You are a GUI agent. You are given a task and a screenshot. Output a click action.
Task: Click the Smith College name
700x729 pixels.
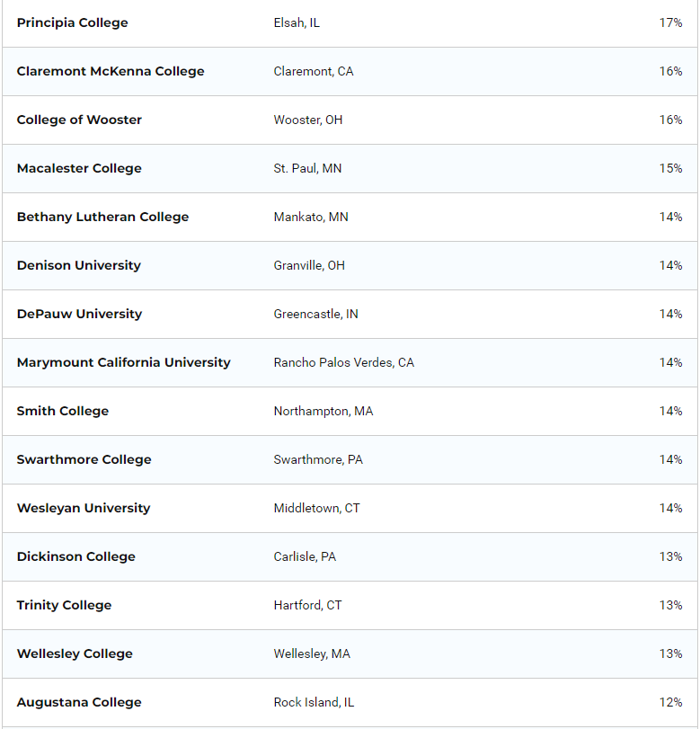click(x=62, y=411)
